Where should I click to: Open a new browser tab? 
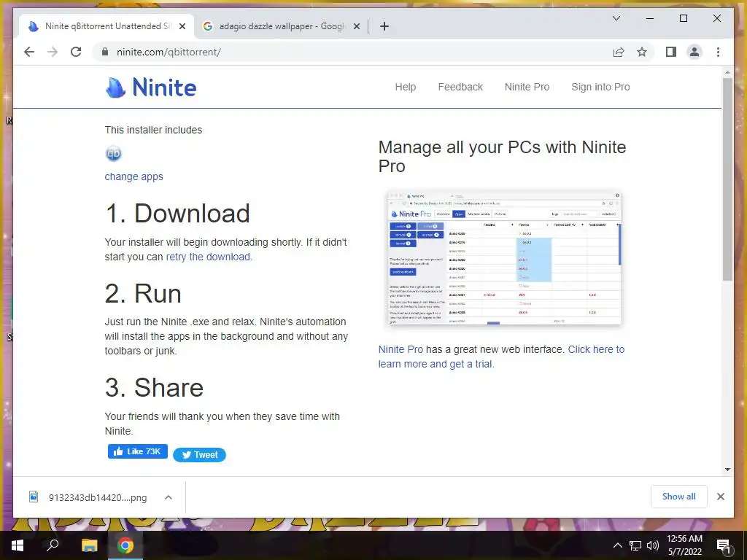tap(384, 27)
